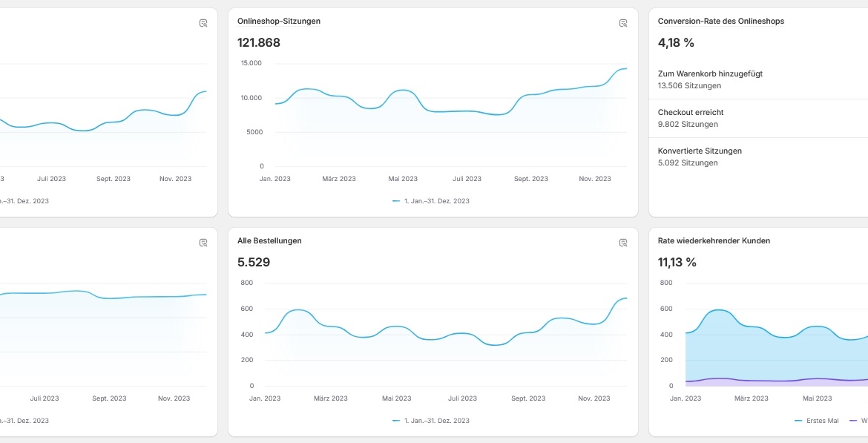Click Nov. 2023 on the Alle Bestellungen axis
This screenshot has height=443, width=868.
pos(594,398)
